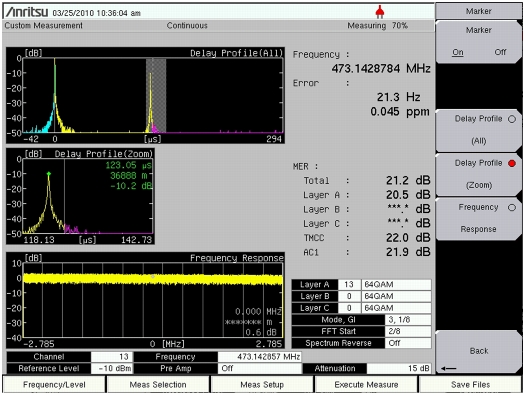
Task: Click the Attenuation 15 dB field
Action: [x=399, y=368]
